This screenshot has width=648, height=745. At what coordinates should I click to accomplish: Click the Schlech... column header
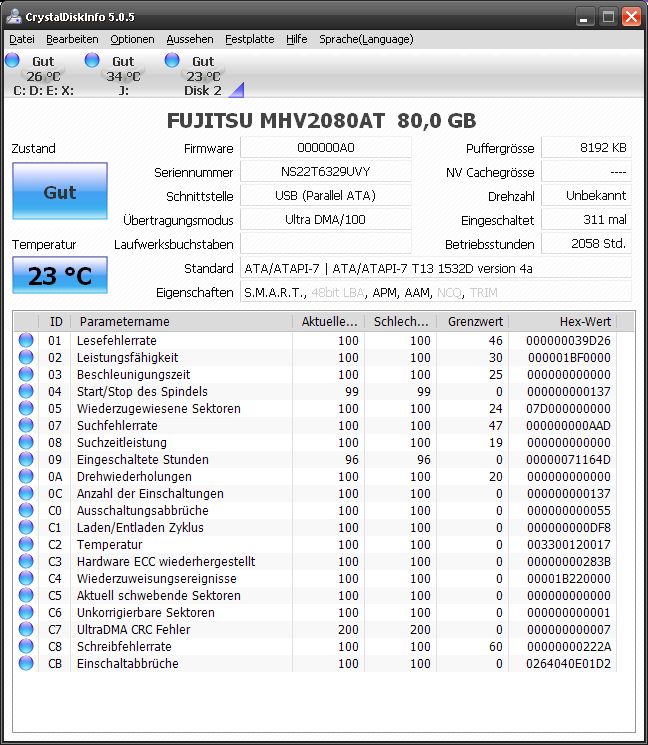pos(400,322)
